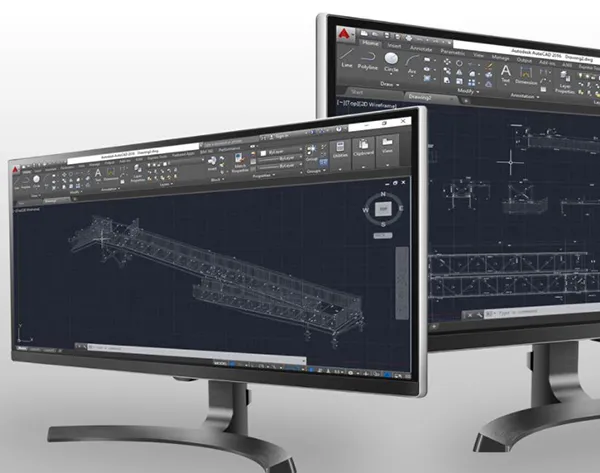Click the Plot printer icon on back monitor

pyautogui.click(x=409, y=38)
